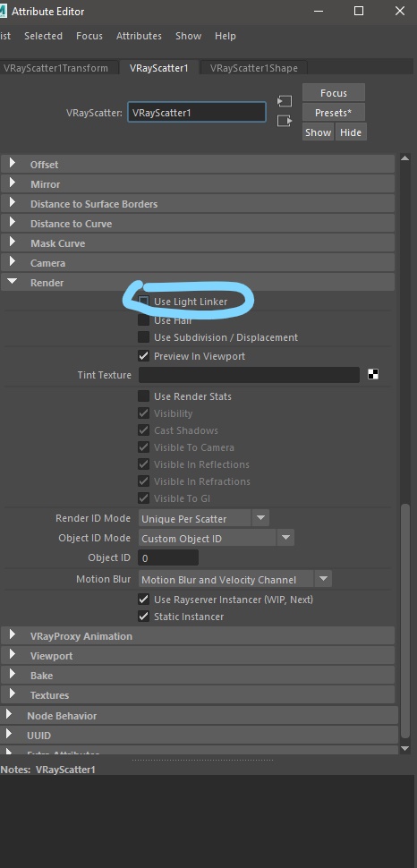The width and height of the screenshot is (417, 868).
Task: Click the node input connection icon
Action: [x=285, y=101]
